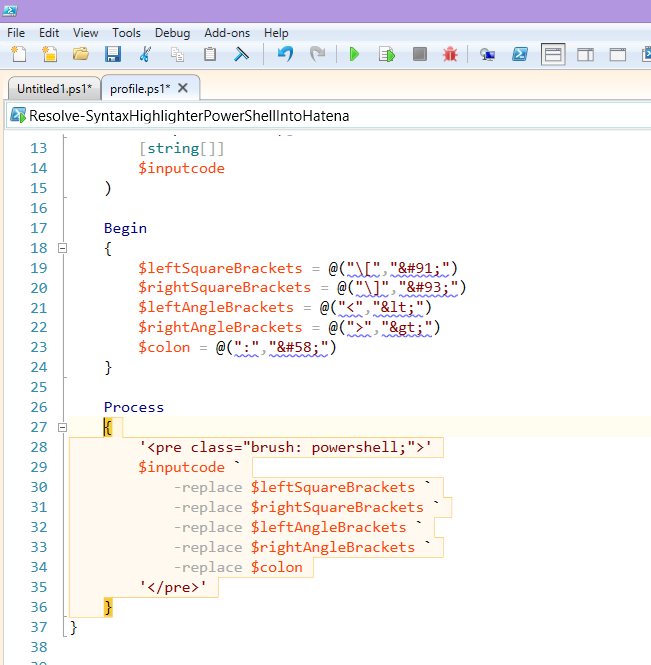
Task: Click $leftSquareBrackets on line 19
Action: click(x=220, y=268)
